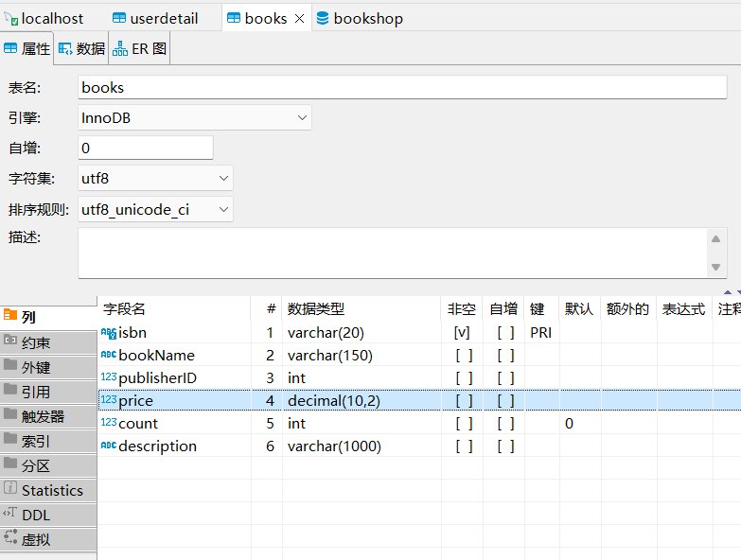Open the 排序规则 utf8_unicode_ci dropdown
The width and height of the screenshot is (741, 560).
click(x=155, y=209)
